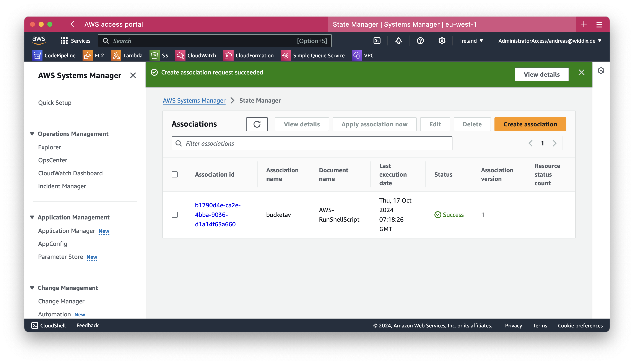Viewport: 634px width, 364px height.
Task: Close the AWS Systems Manager sidebar
Action: tap(133, 75)
